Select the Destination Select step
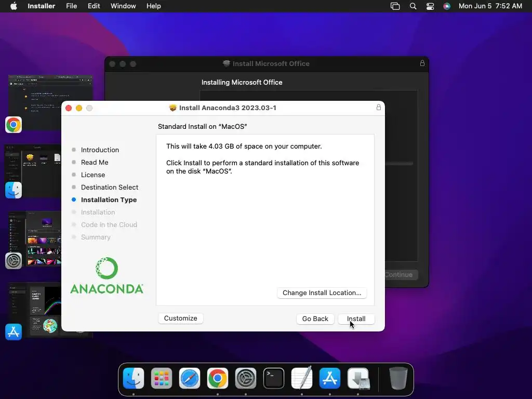The image size is (532, 399). coord(110,187)
